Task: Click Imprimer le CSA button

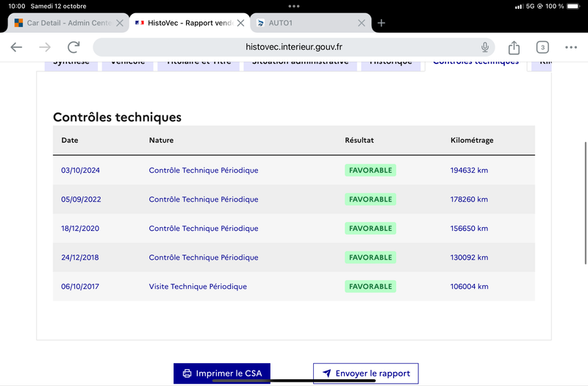Action: (222, 374)
